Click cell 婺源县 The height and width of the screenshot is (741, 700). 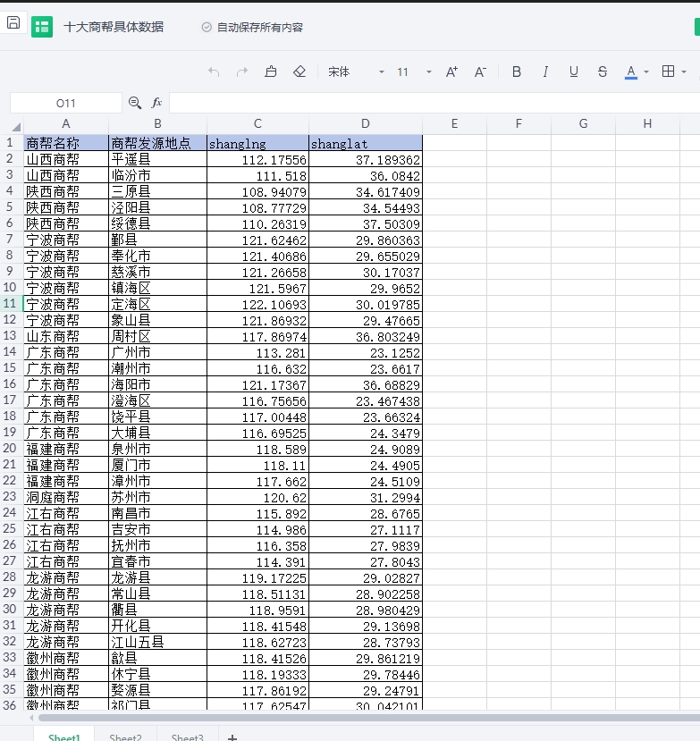tap(158, 689)
